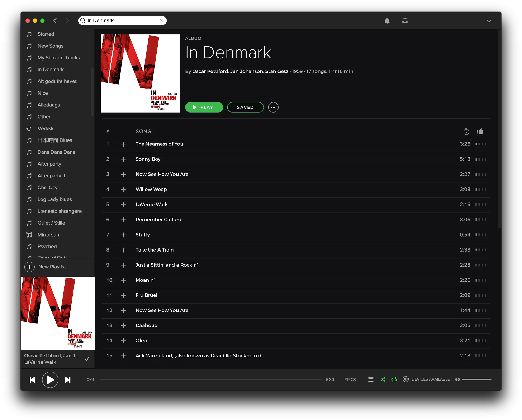Sort tracks by the thumbs-up popularity icon
The width and height of the screenshot is (522, 420).
(x=480, y=131)
